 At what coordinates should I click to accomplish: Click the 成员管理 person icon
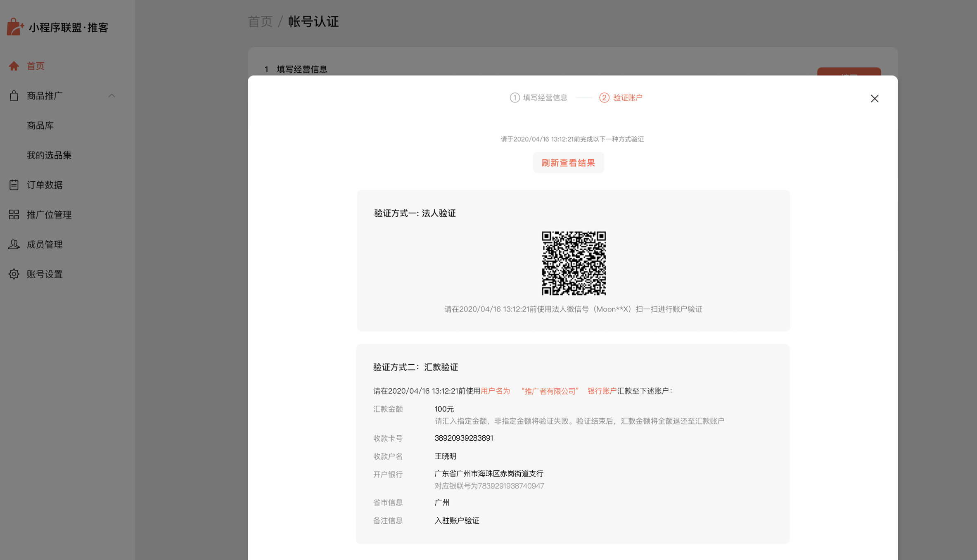click(x=14, y=244)
